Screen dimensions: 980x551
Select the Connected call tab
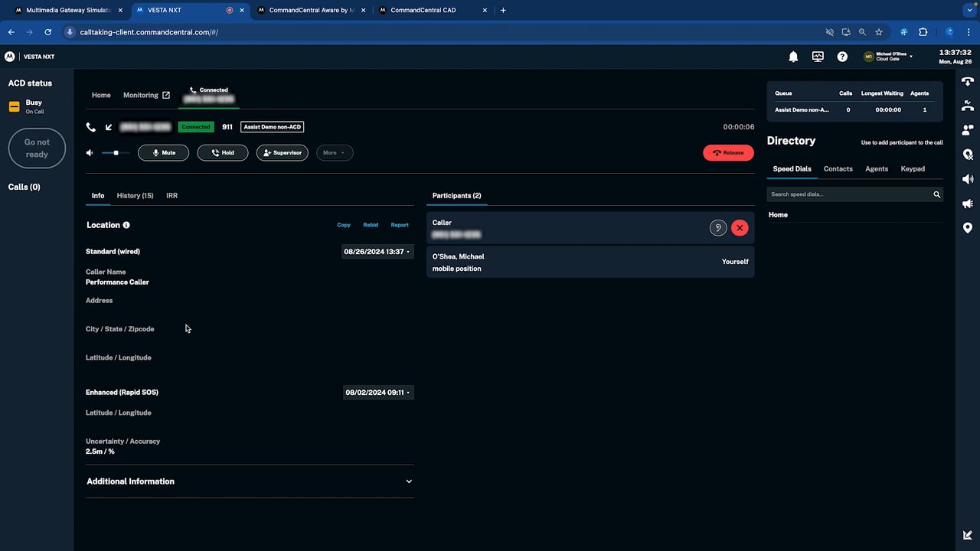(209, 95)
